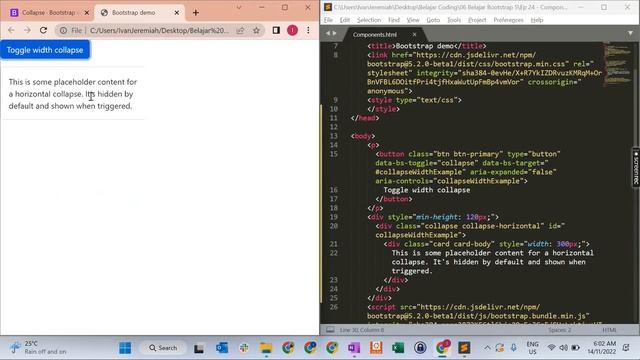Viewport: 640px width, 360px height.
Task: Open Sublime Text from taskbar
Action: [x=464, y=348]
